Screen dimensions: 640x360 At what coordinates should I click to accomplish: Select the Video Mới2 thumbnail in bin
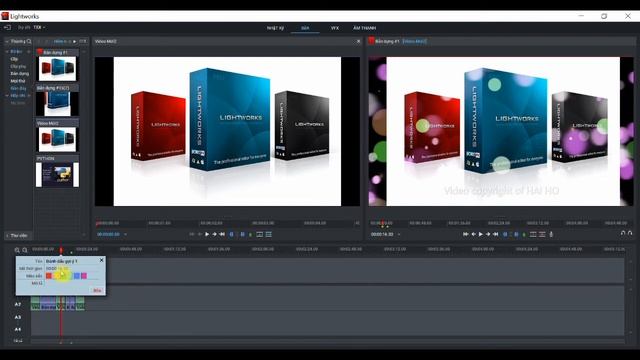coord(57,139)
